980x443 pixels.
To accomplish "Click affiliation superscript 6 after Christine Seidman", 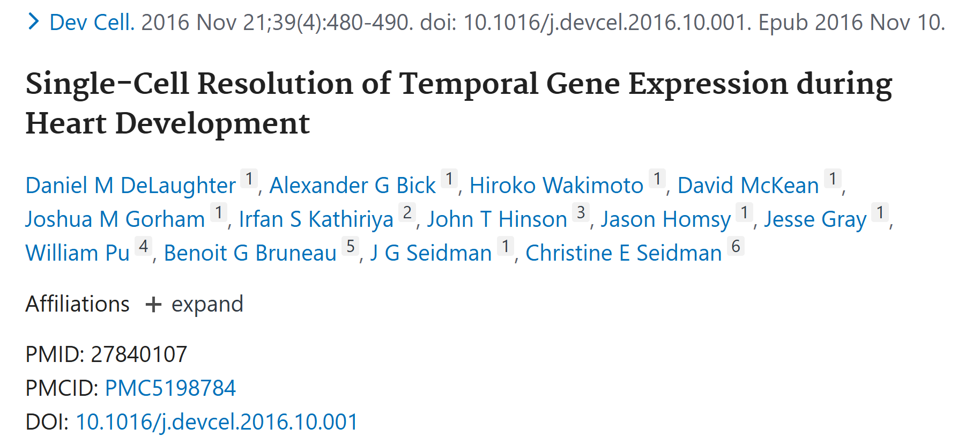I will [736, 246].
